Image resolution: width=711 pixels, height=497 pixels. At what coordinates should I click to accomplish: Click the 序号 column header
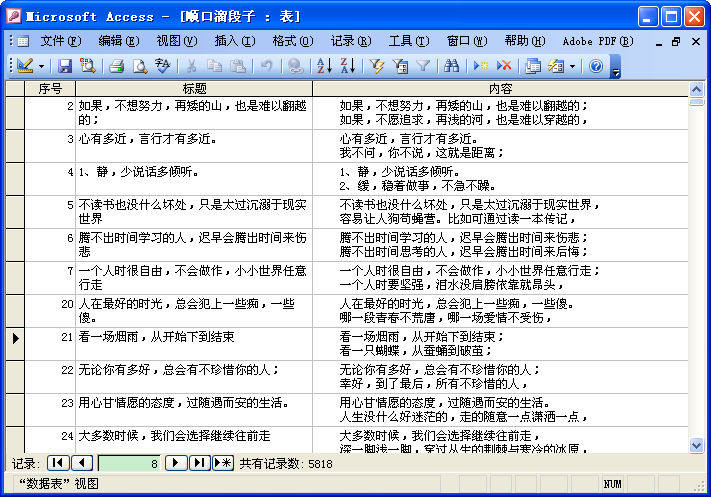[x=50, y=88]
